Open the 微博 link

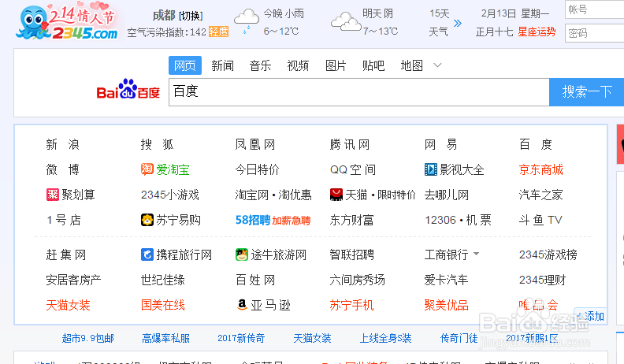coord(63,169)
